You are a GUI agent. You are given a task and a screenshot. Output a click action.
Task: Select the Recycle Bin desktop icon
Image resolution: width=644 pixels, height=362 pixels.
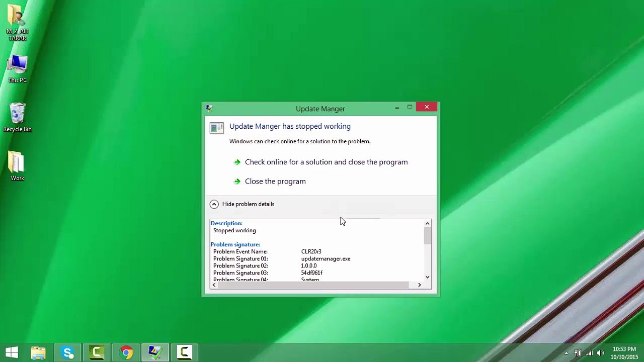coord(17,118)
